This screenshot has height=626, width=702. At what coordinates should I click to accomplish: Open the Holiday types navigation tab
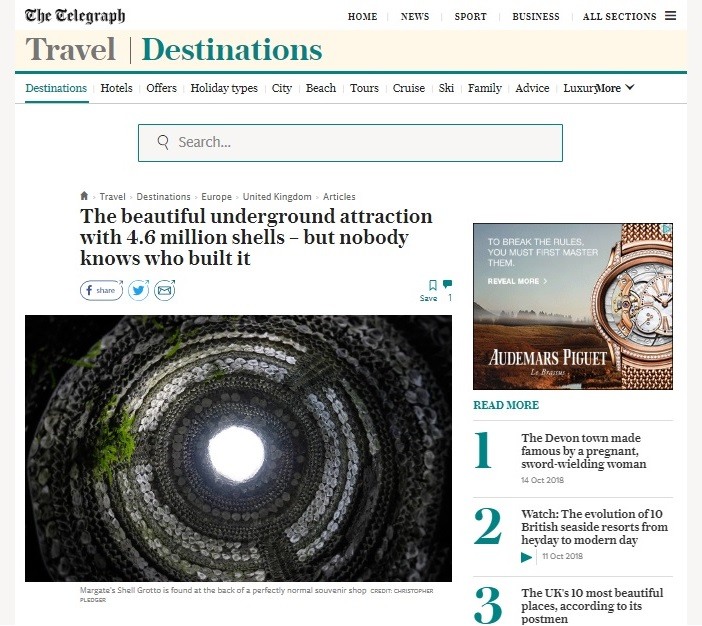[x=224, y=88]
